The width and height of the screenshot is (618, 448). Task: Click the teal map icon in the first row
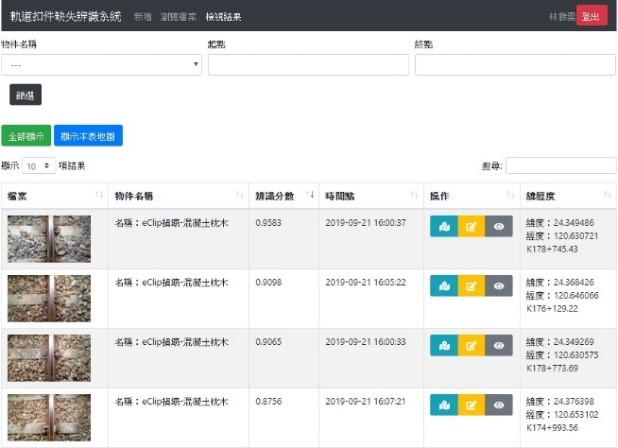tap(443, 227)
